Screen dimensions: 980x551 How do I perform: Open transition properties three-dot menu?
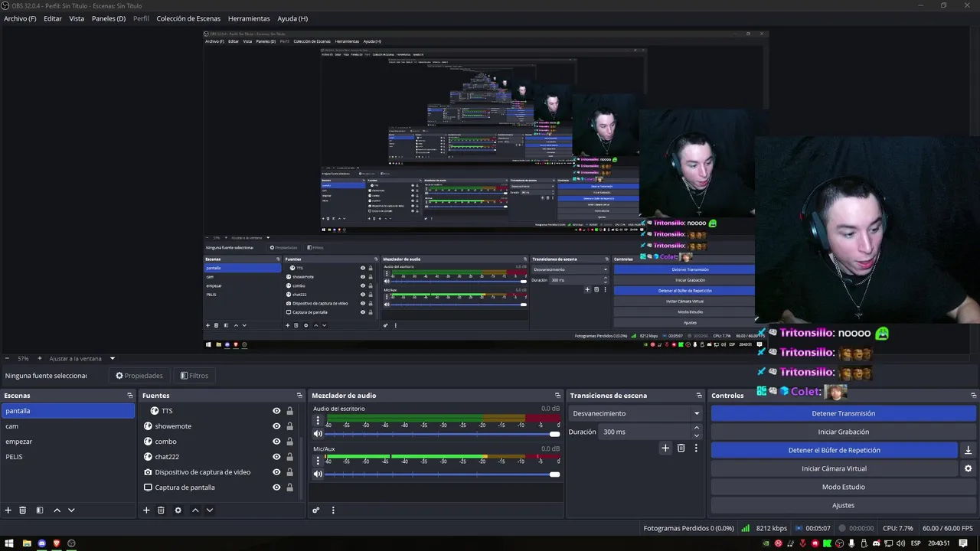pos(696,448)
